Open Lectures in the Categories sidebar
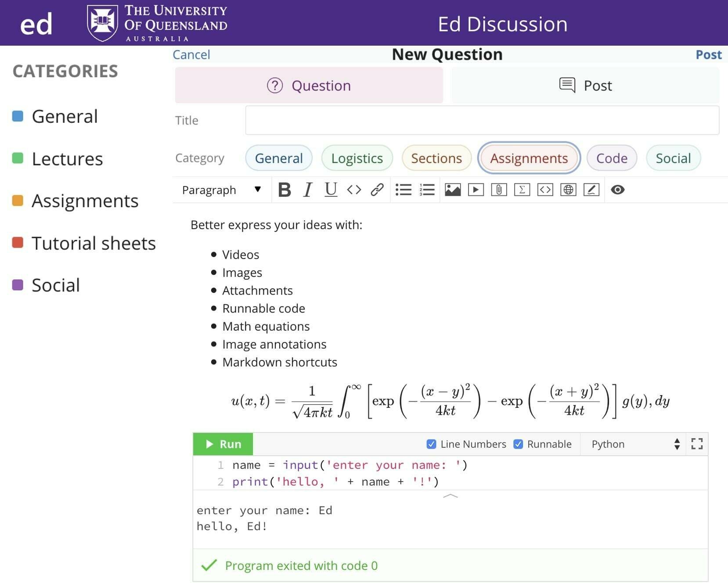Screen dimensions: 728x583 [x=67, y=158]
